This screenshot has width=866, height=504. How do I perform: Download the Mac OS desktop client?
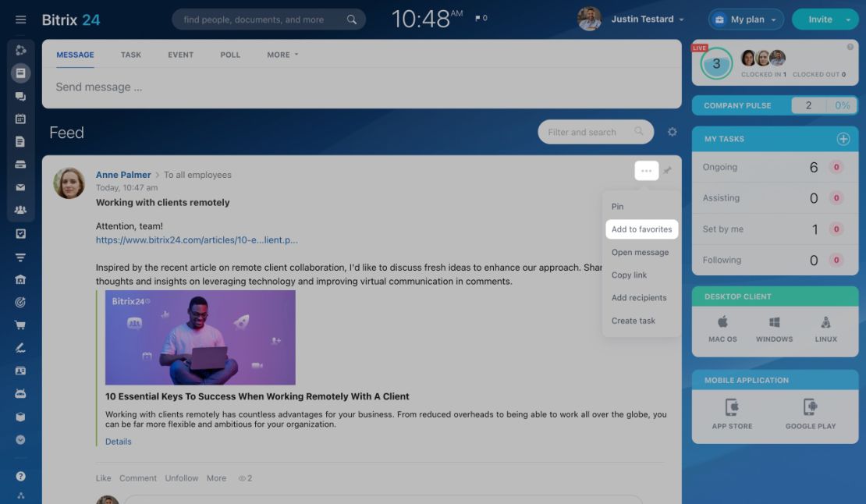point(722,329)
